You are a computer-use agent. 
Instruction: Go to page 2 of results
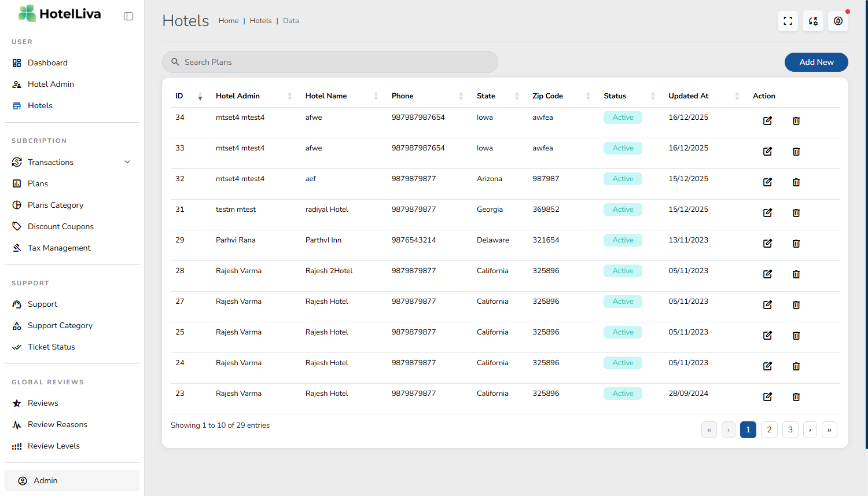point(769,429)
